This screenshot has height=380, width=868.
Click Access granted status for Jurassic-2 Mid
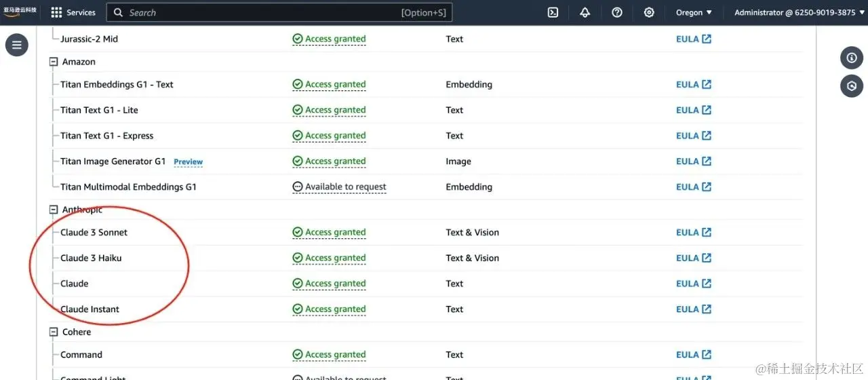330,39
